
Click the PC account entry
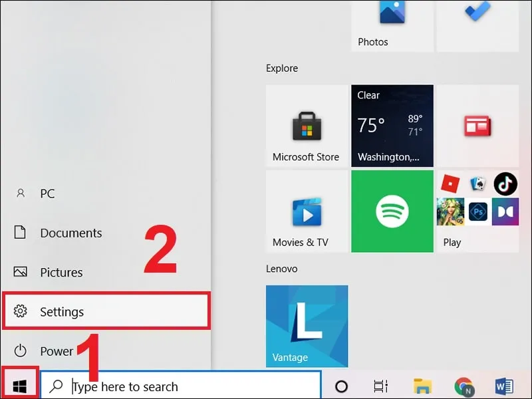tap(47, 194)
